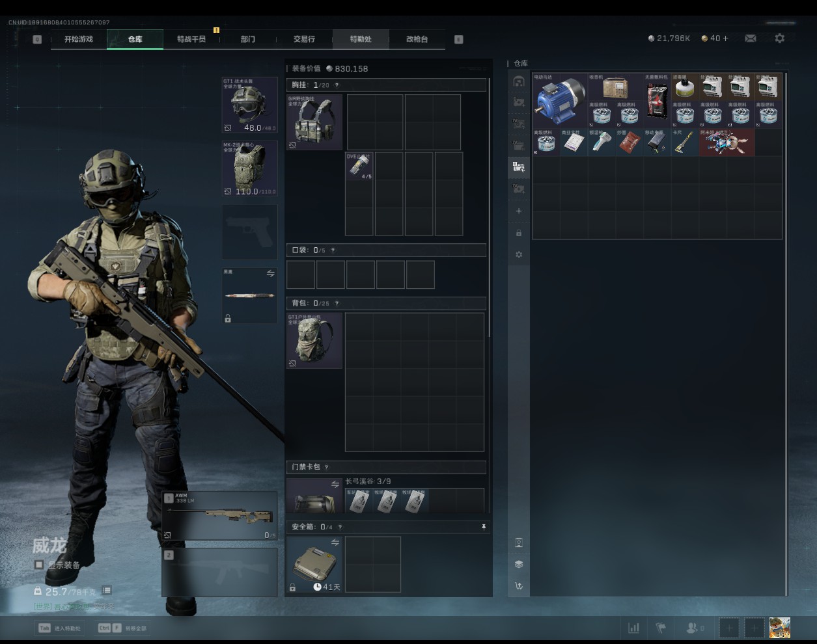Select the 阿米娅 collectible in stash
The width and height of the screenshot is (817, 644).
[727, 142]
